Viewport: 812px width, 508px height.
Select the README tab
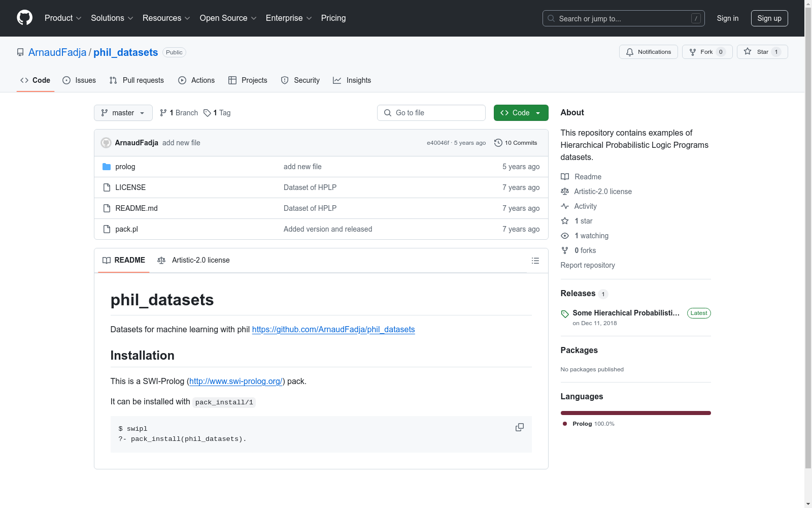124,260
